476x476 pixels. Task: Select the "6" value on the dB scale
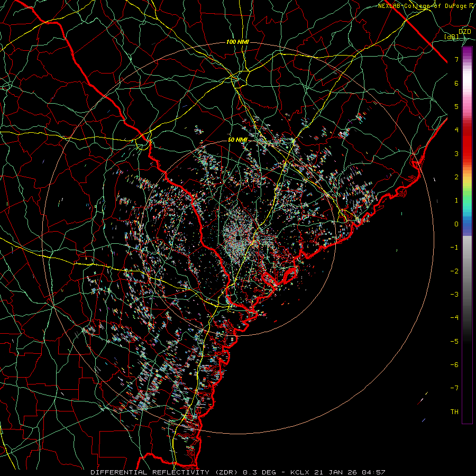(x=456, y=83)
